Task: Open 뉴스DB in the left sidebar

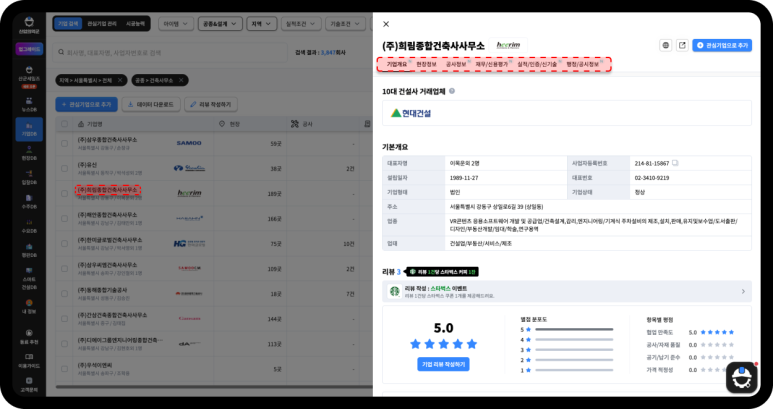Action: (x=29, y=104)
